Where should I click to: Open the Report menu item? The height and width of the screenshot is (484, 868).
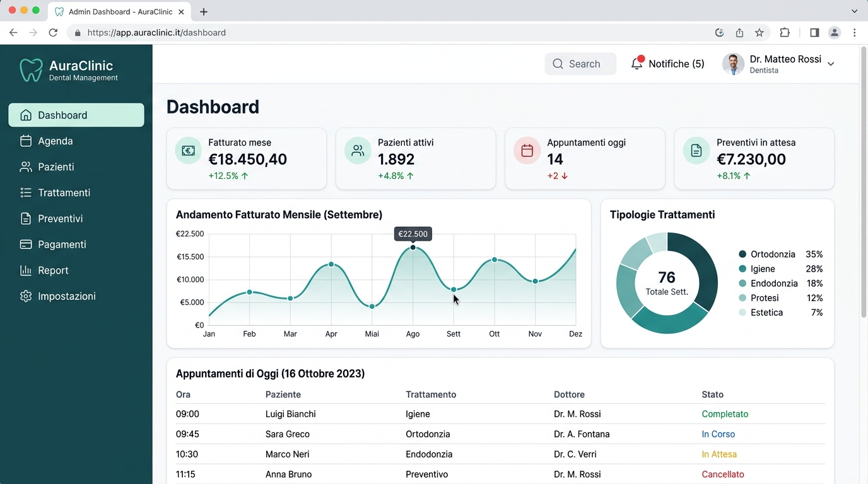[x=76, y=270]
